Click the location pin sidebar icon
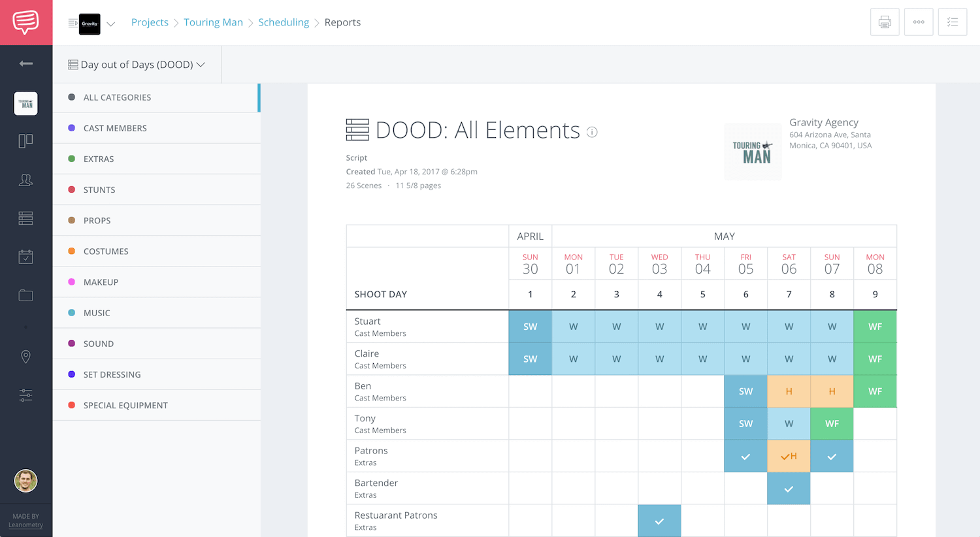This screenshot has width=980, height=537. point(26,357)
